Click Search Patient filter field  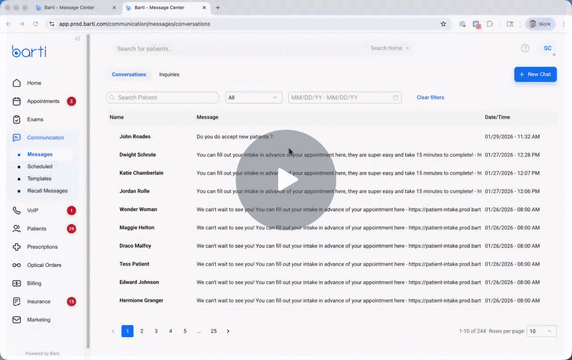click(x=163, y=98)
